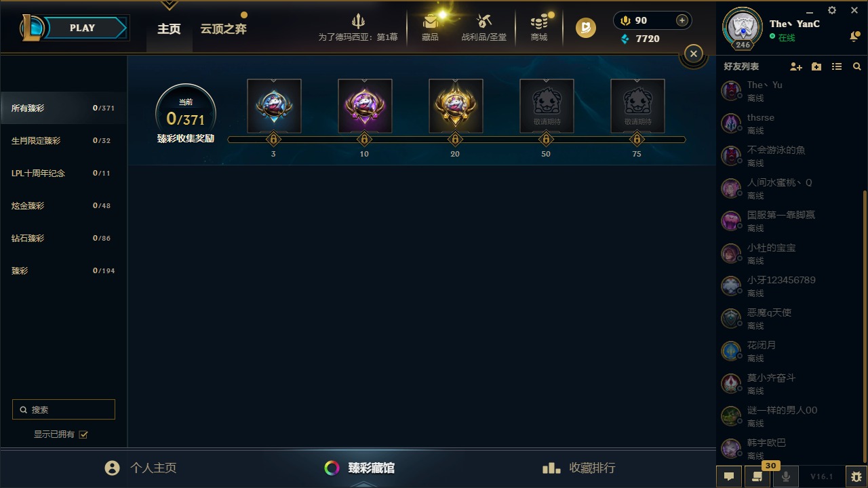868x488 pixels.
Task: Click the PLAY button
Action: pyautogui.click(x=82, y=28)
